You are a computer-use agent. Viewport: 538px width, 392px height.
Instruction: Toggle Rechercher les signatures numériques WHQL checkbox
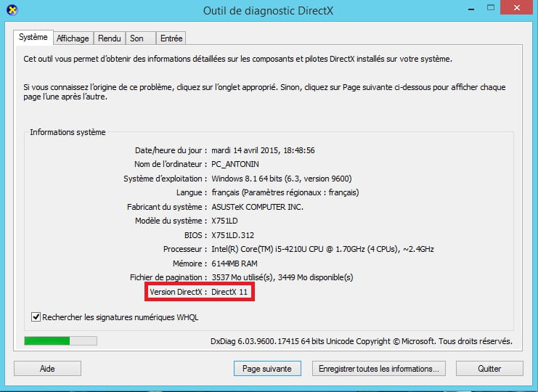coord(36,317)
